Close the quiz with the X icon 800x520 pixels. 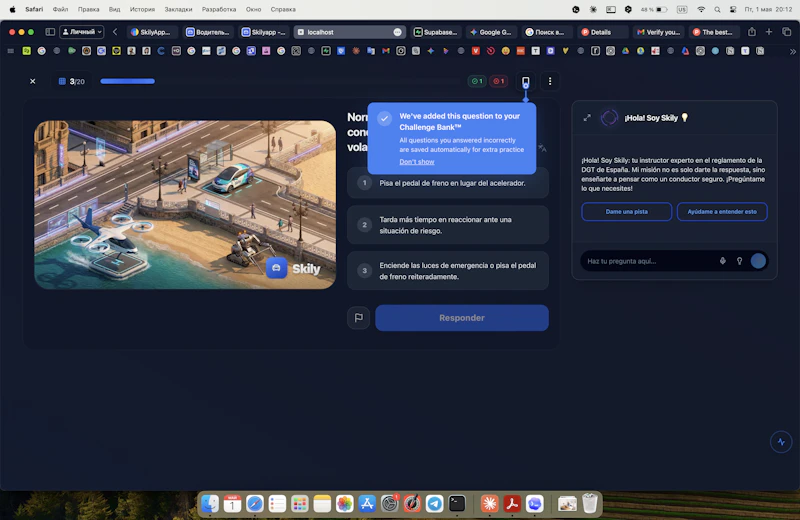pyautogui.click(x=33, y=81)
